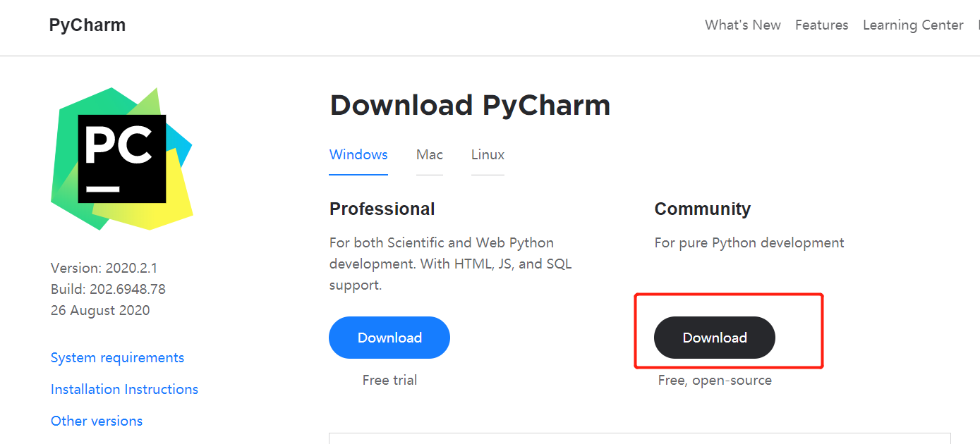The image size is (980, 444).
Task: Download PyCharm Professional edition
Action: point(389,338)
